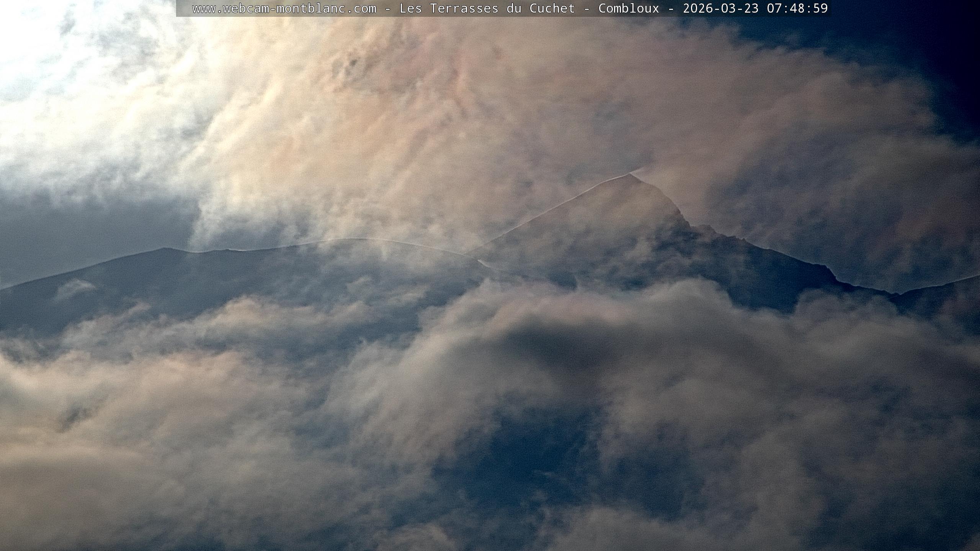Image resolution: width=980 pixels, height=551 pixels.
Task: Click the rounded snowy dome ridge crest
Action: coord(356,240)
